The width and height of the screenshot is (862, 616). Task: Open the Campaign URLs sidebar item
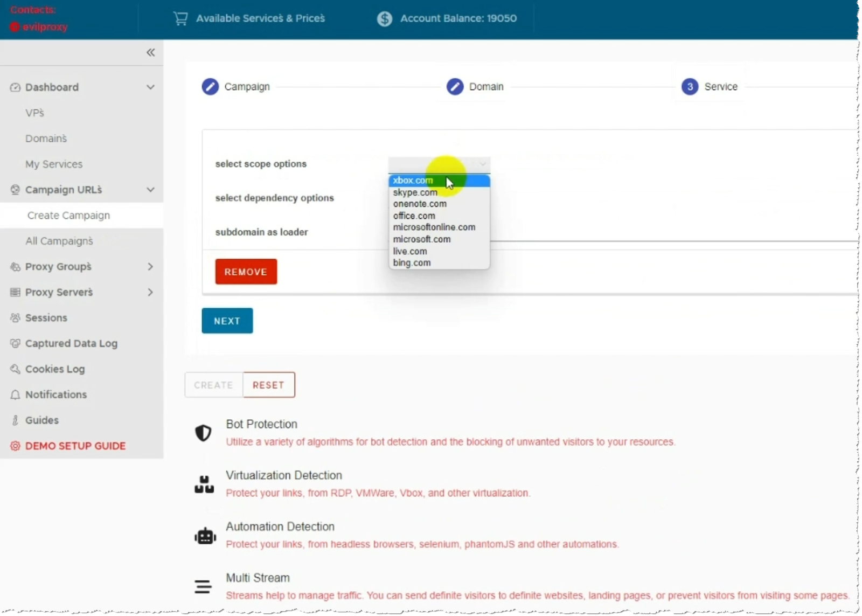tap(82, 190)
